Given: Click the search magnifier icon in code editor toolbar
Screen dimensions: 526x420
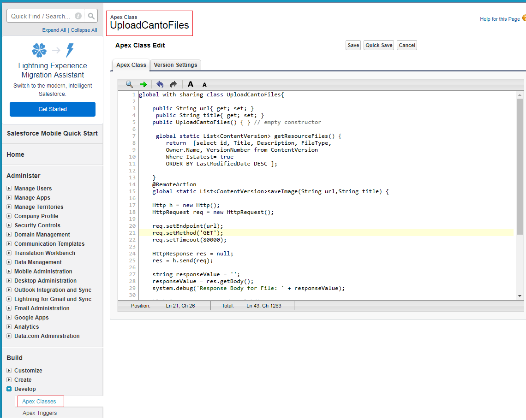Looking at the screenshot, I should 129,84.
